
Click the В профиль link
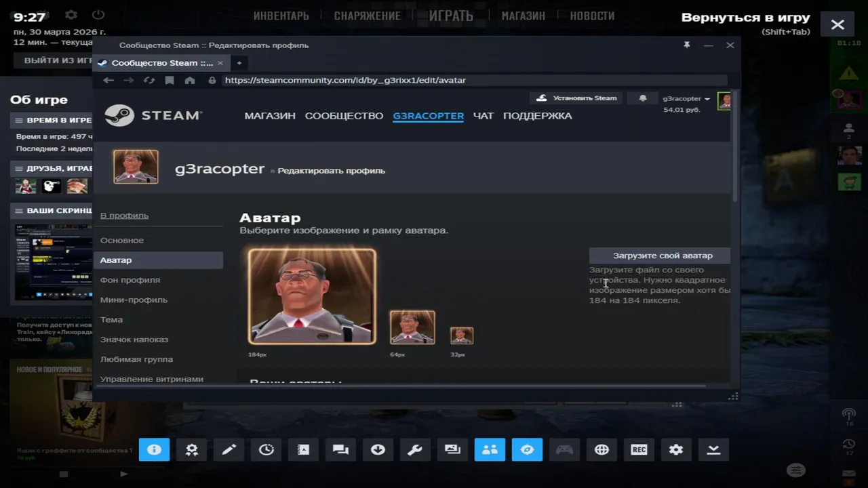[x=124, y=216]
